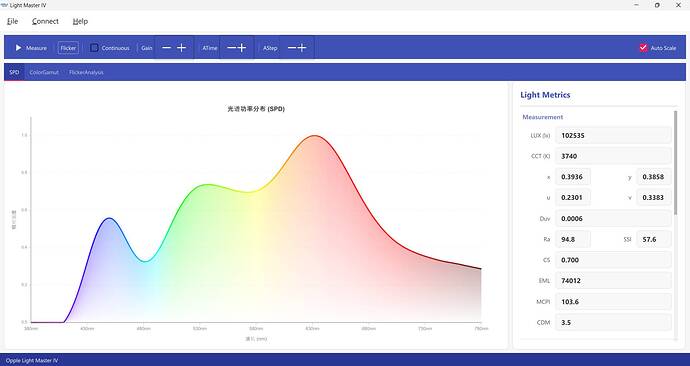Click the Light Metrics heading
This screenshot has height=366, width=690.
[545, 95]
